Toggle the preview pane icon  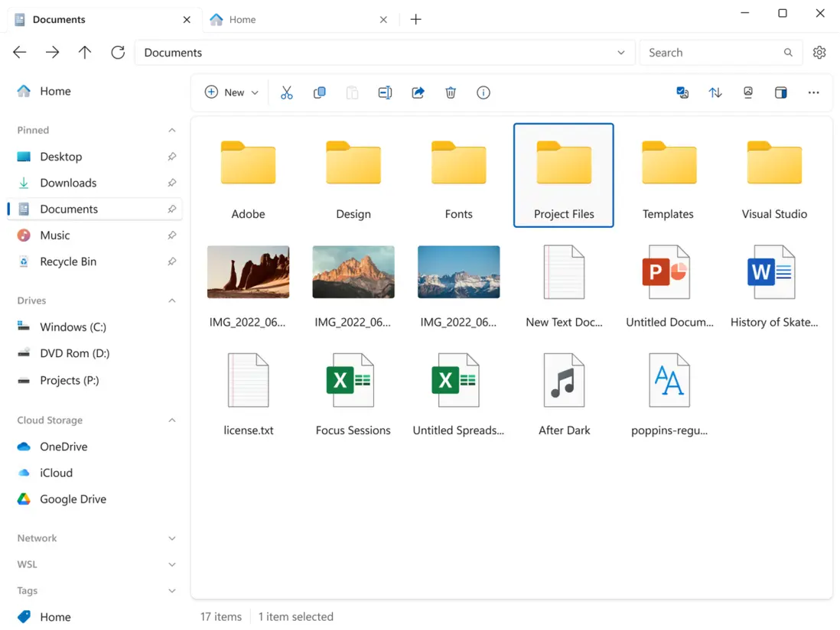click(x=780, y=93)
